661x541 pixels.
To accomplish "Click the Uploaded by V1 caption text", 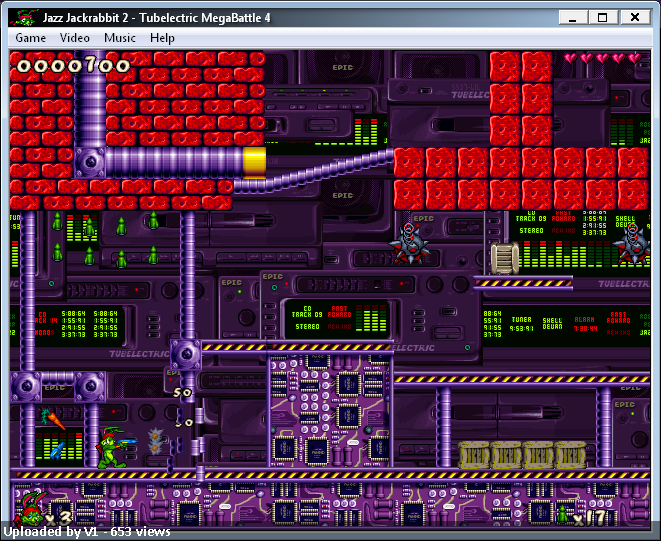I will 87,532.
